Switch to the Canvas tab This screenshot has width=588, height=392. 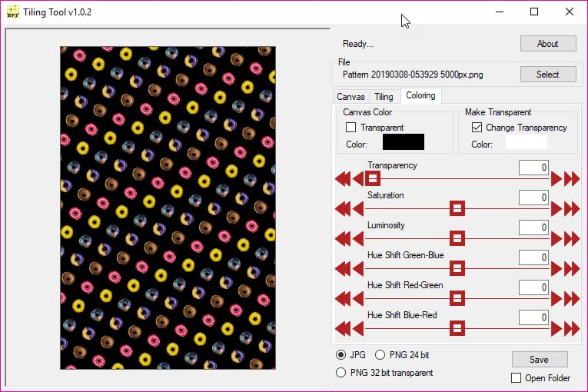[x=350, y=97]
